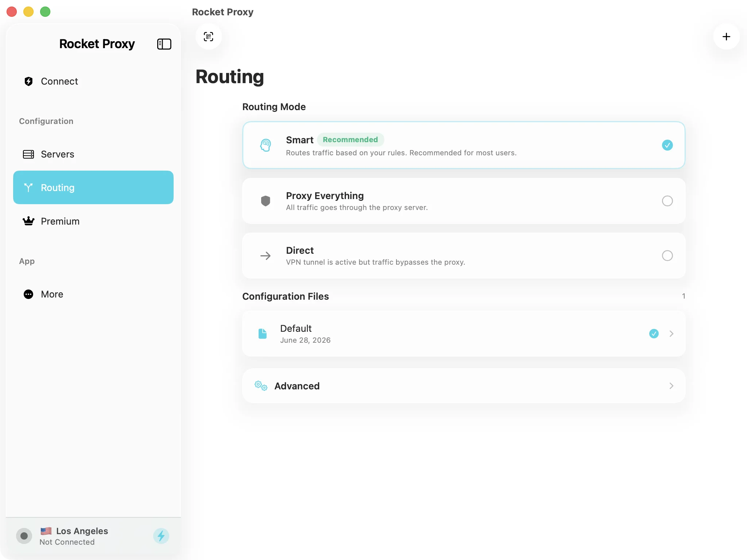The width and height of the screenshot is (747, 560).
Task: Expand Advanced settings chevron
Action: coord(671,386)
